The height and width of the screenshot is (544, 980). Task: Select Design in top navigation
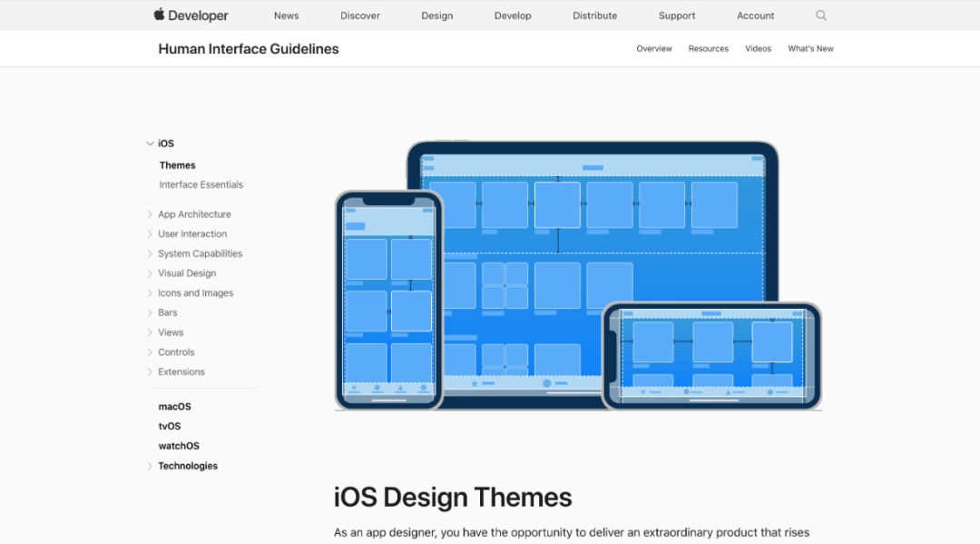(x=436, y=15)
